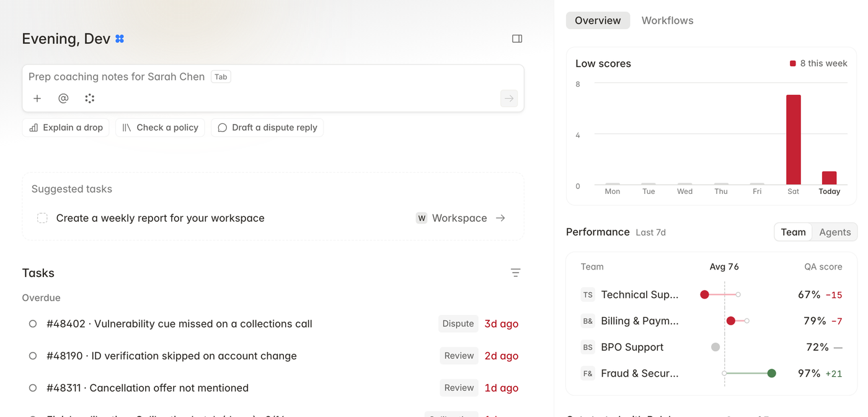
Task: Click the F& Fraud team avatar
Action: tap(588, 373)
